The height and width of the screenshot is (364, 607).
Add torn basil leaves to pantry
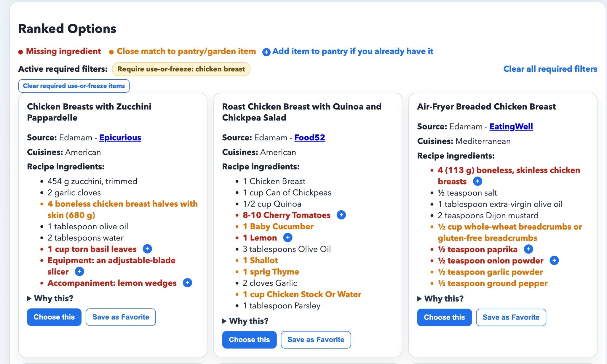point(147,249)
